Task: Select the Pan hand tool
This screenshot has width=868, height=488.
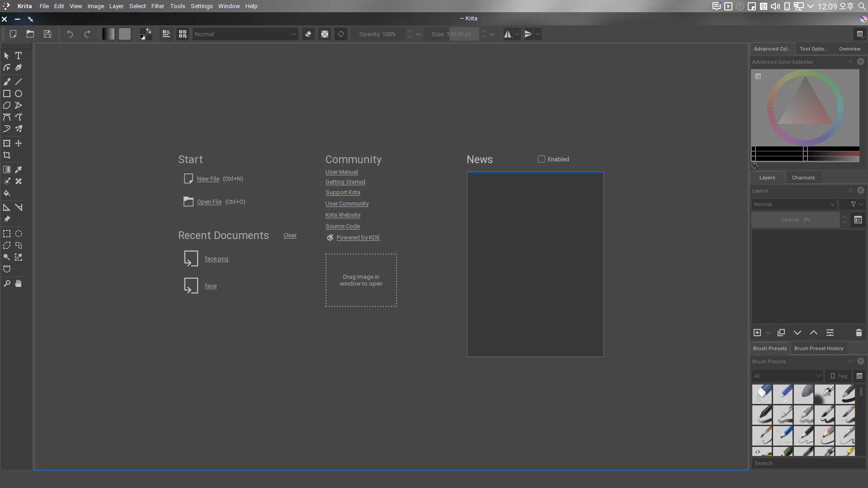Action: [19, 283]
